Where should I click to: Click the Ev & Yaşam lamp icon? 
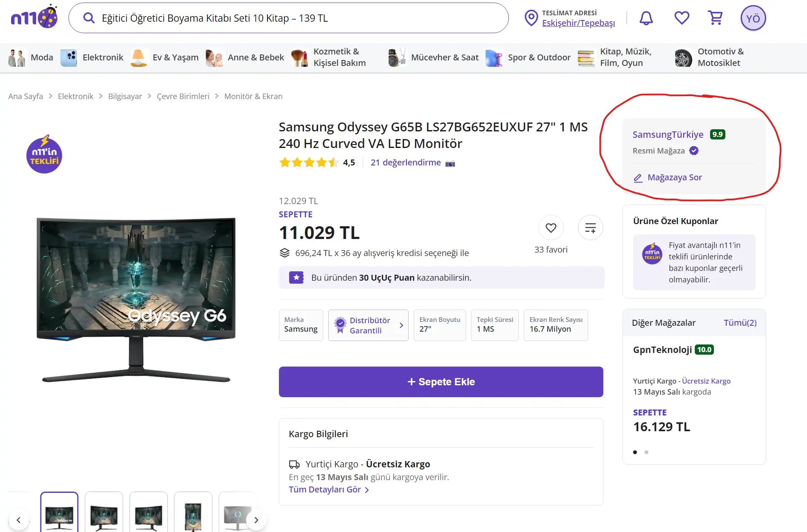[x=139, y=57]
